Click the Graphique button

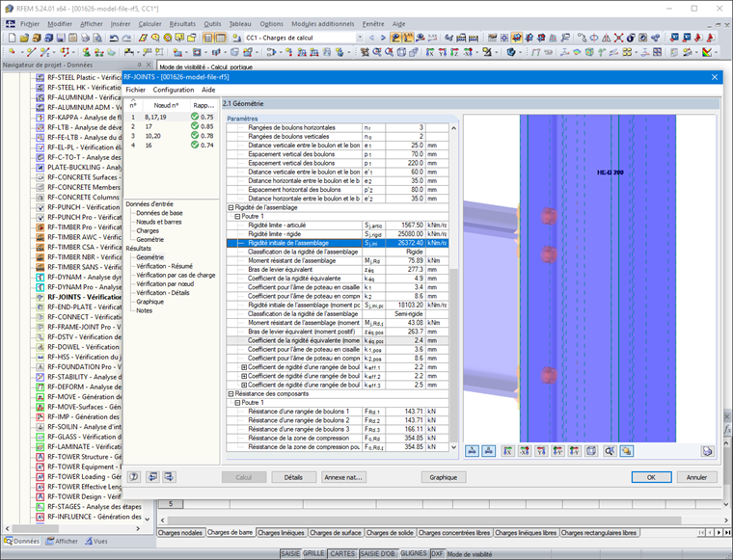[x=443, y=477]
